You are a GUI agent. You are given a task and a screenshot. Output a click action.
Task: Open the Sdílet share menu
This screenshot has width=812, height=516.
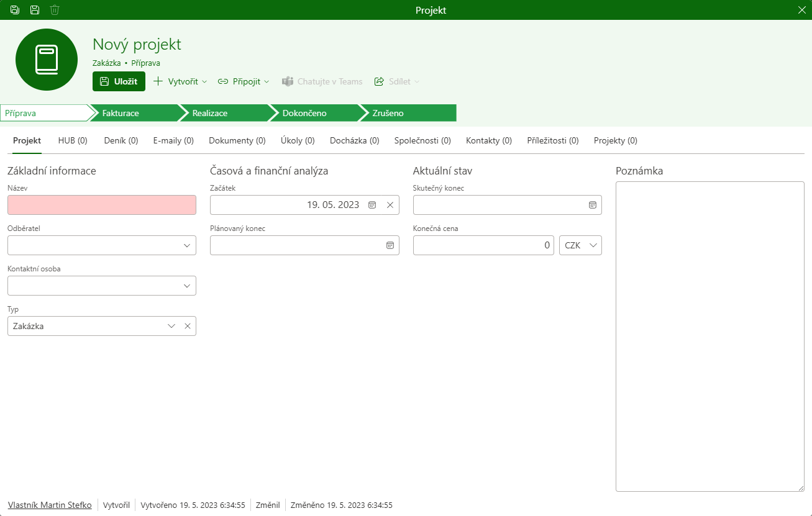tap(397, 81)
